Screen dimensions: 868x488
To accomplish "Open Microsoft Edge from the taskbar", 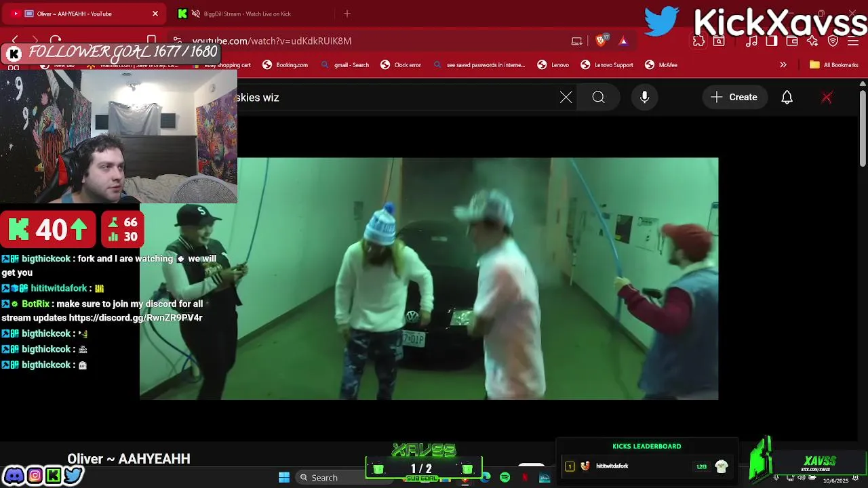I will click(x=486, y=477).
